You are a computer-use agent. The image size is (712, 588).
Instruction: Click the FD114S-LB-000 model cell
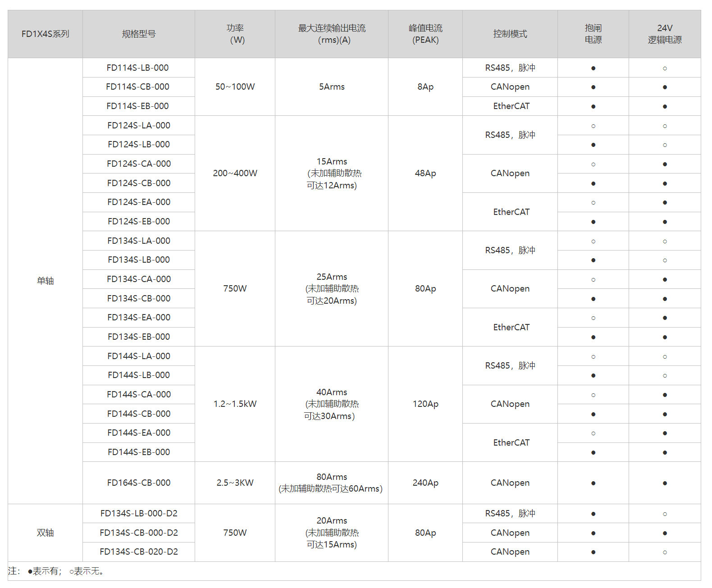[138, 68]
